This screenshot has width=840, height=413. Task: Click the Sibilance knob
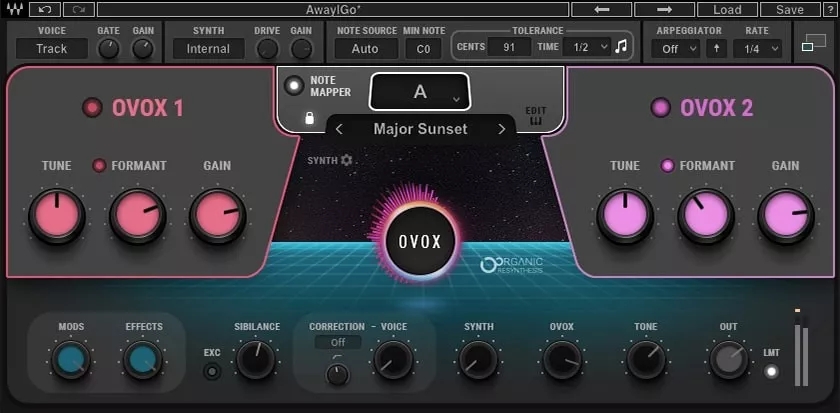(x=257, y=360)
